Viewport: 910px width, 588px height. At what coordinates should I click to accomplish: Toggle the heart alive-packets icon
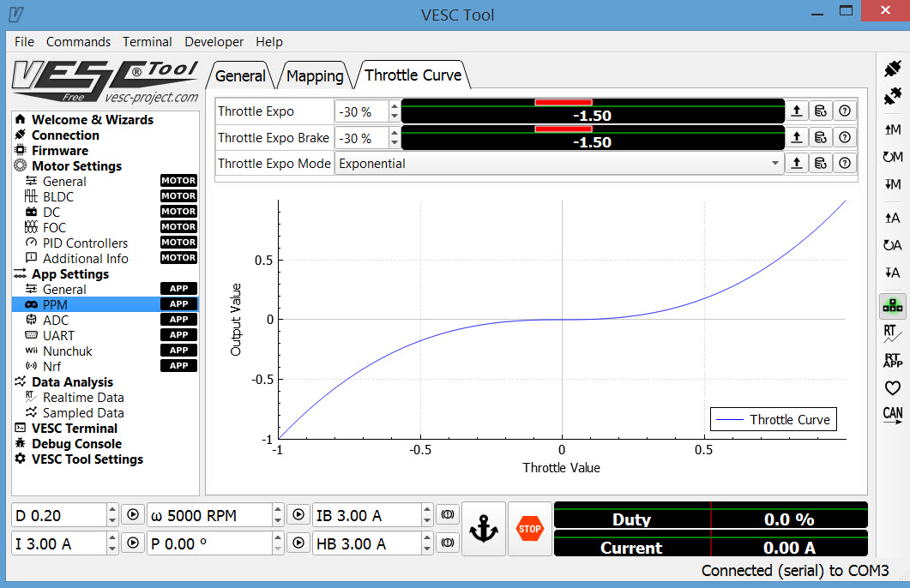click(x=893, y=387)
